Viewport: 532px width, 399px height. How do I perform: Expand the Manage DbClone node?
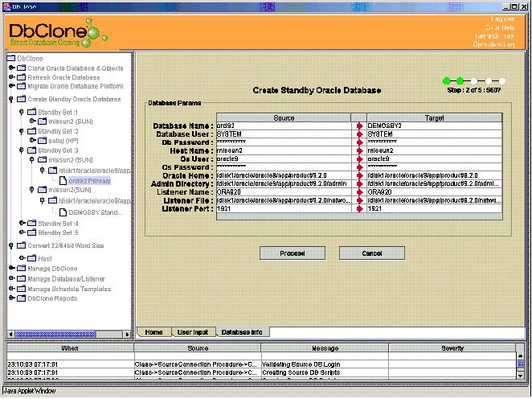(11, 268)
